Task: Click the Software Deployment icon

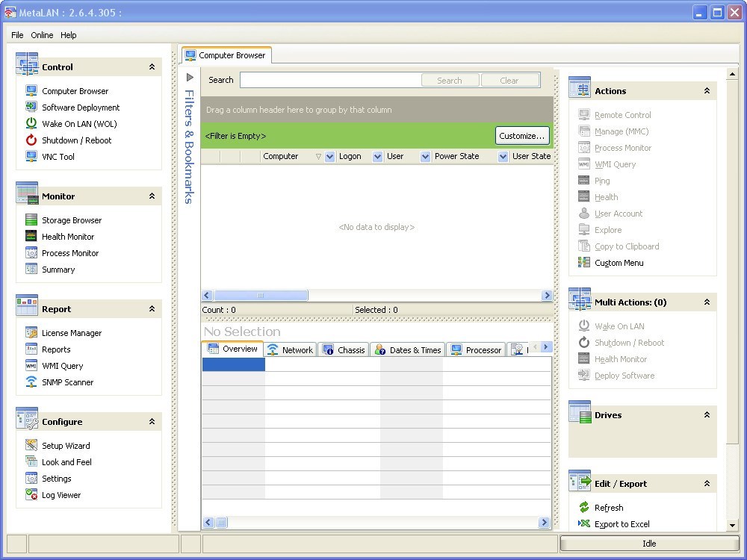Action: (31, 107)
